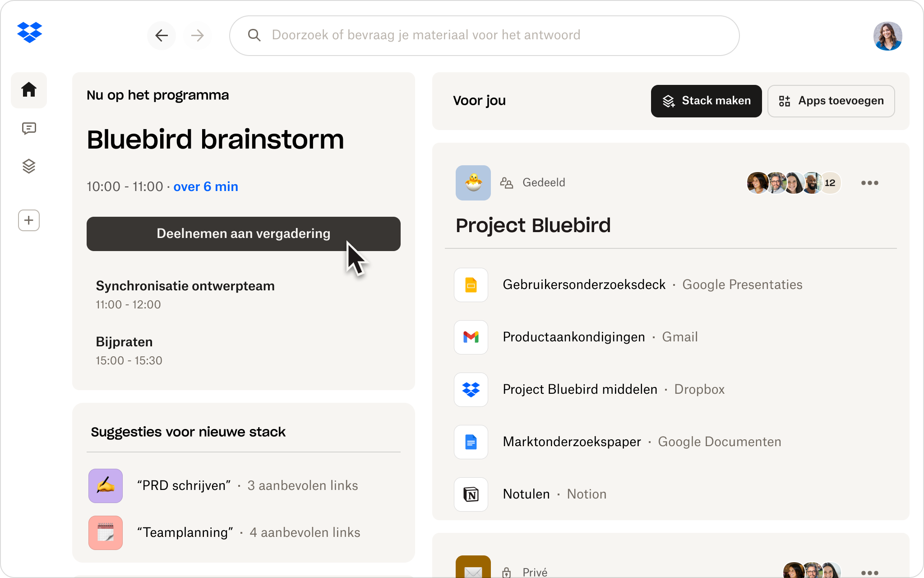Viewport: 924px width, 578px height.
Task: Click the Gmail icon for Productaankondigingen
Action: 471,337
